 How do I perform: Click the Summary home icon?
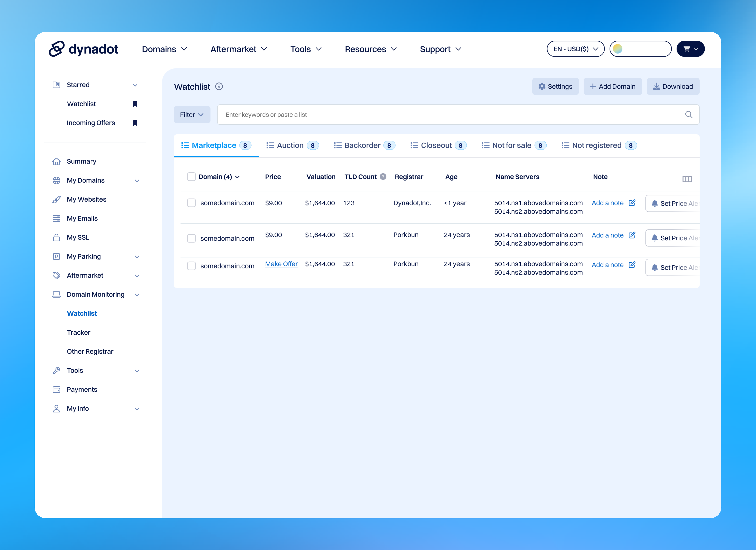coord(56,161)
